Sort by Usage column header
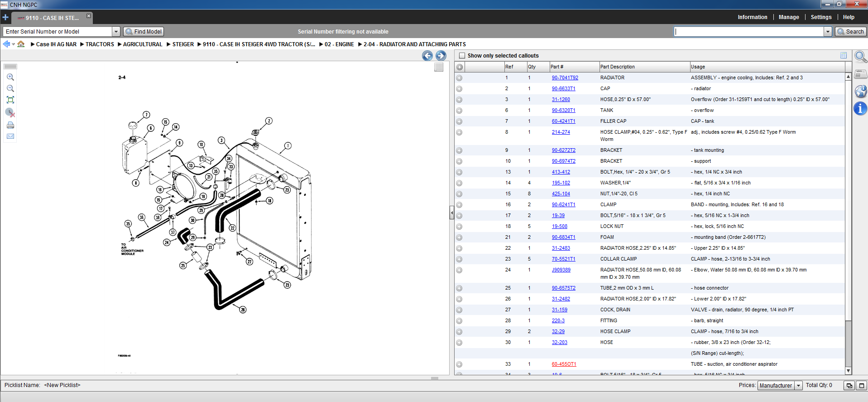 [767, 67]
